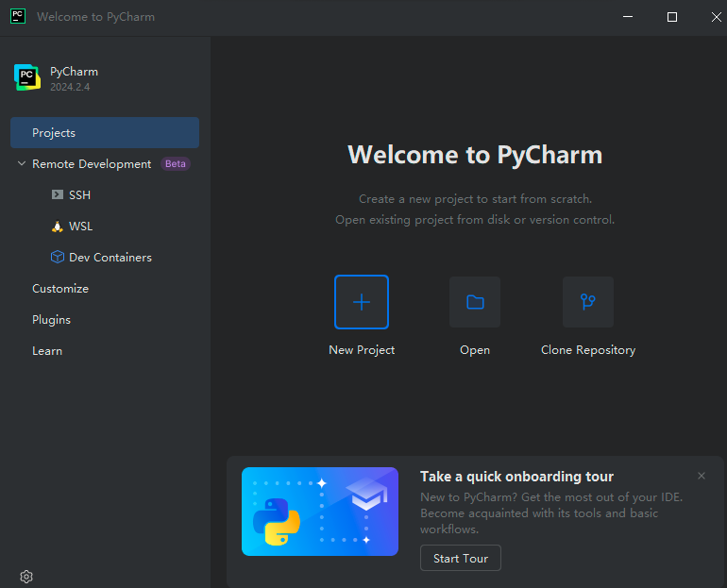Click the onboarding tour Python thumbnail
The height and width of the screenshot is (588, 727).
(320, 512)
